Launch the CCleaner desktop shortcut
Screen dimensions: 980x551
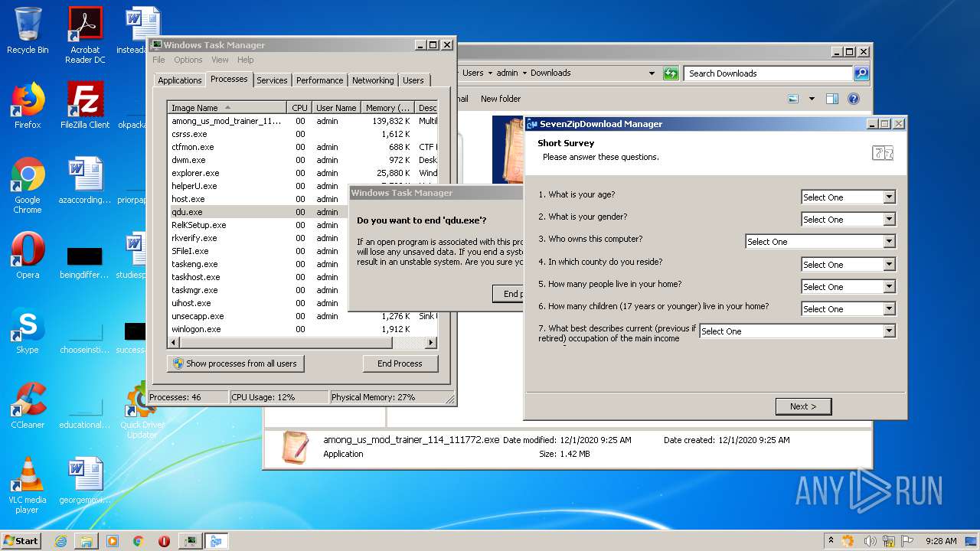point(28,406)
